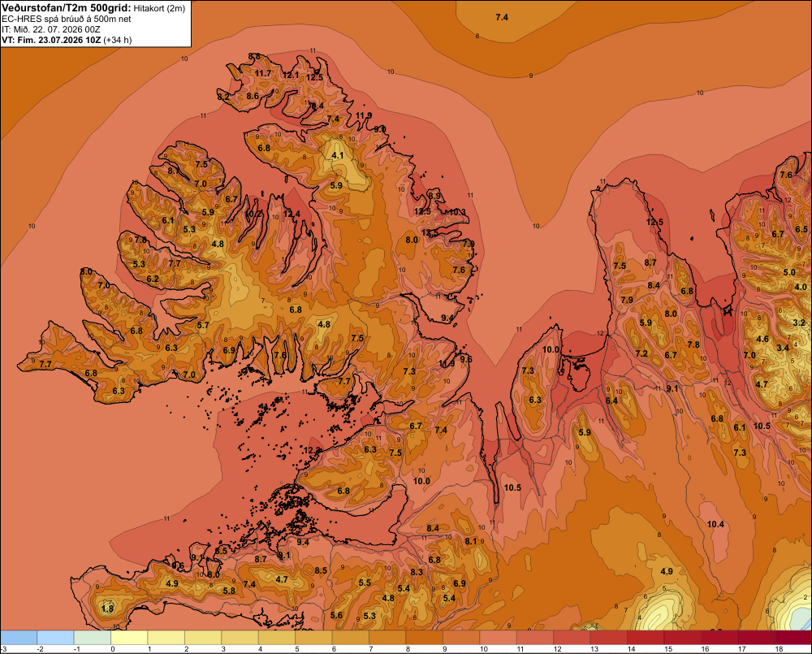Select the 6.4 temperature label

[x=611, y=401]
